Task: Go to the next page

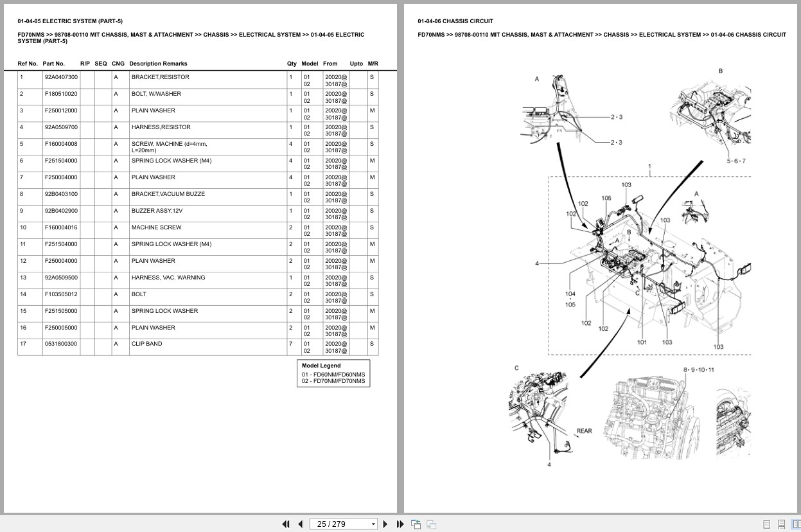Action: pyautogui.click(x=385, y=524)
